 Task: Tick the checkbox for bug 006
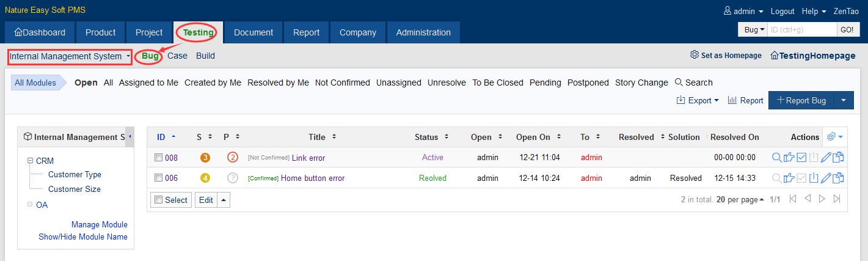(158, 178)
